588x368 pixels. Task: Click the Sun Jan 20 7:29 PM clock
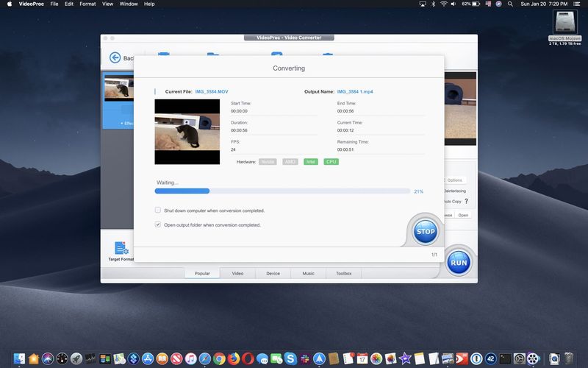544,4
